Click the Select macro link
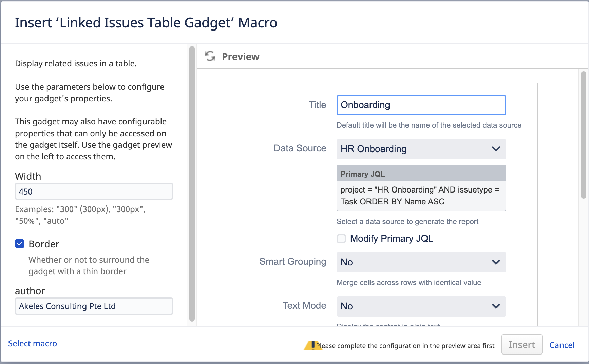 (33, 344)
